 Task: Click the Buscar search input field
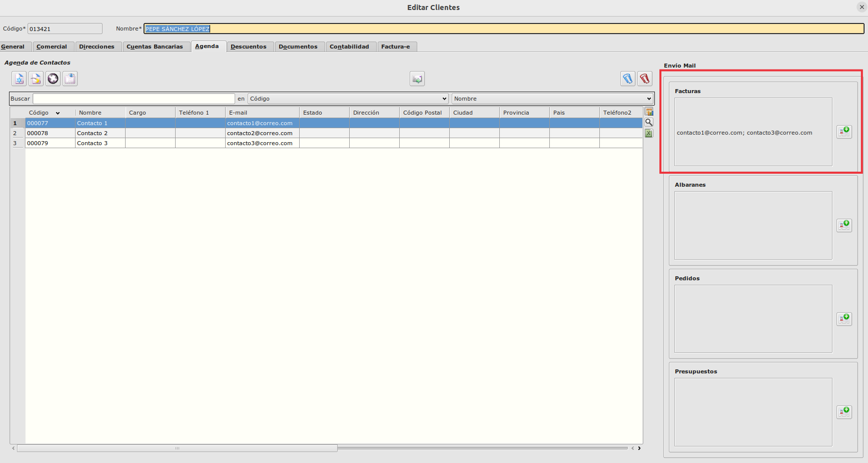click(134, 99)
